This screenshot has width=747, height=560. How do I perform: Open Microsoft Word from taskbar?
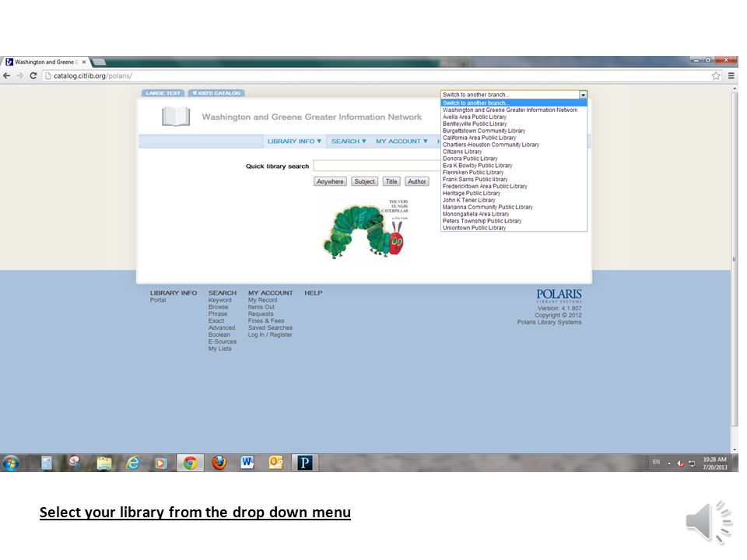tap(247, 463)
